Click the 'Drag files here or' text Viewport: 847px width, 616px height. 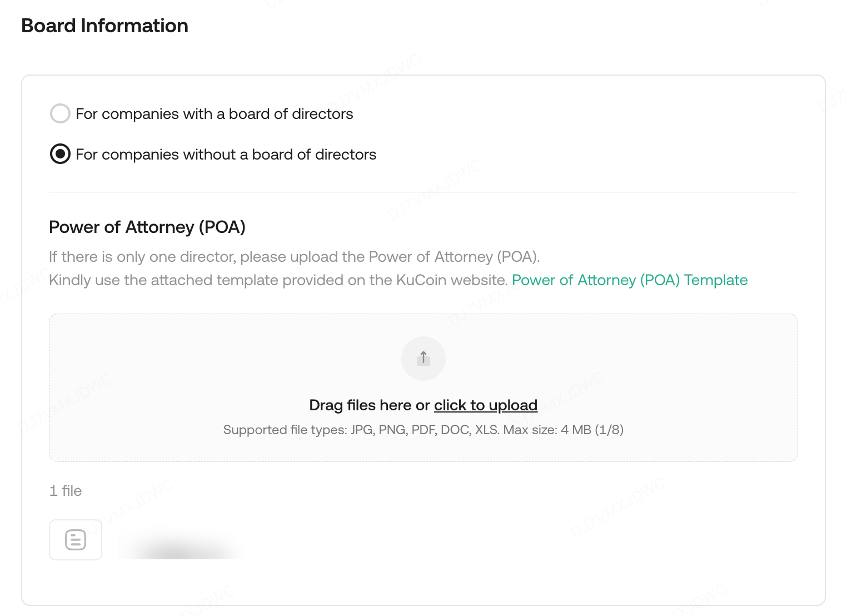369,405
